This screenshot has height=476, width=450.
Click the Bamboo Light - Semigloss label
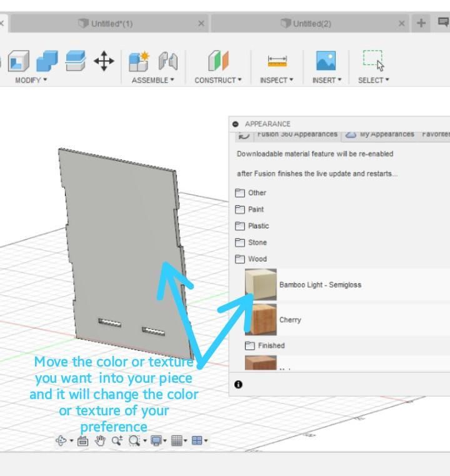click(320, 285)
